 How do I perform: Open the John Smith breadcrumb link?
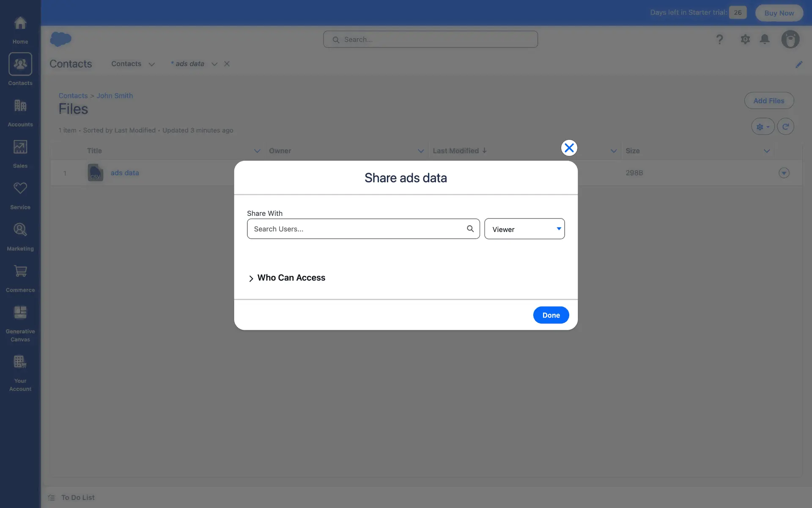tap(115, 96)
